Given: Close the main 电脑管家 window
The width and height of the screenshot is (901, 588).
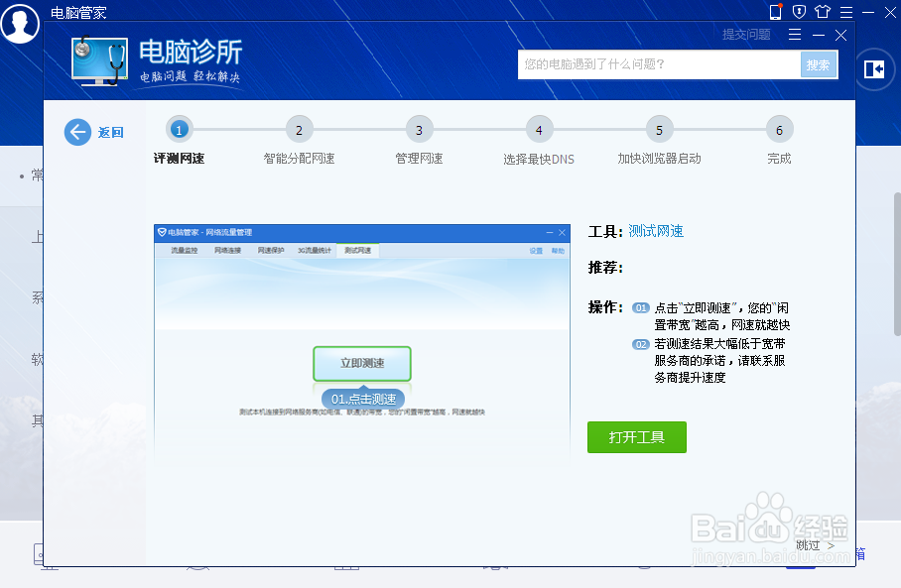Looking at the screenshot, I should [890, 12].
